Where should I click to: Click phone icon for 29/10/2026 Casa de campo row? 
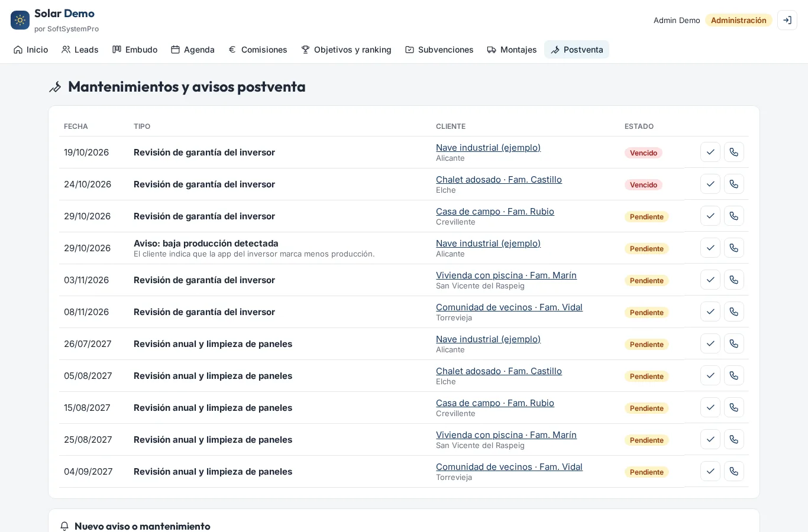tap(734, 216)
